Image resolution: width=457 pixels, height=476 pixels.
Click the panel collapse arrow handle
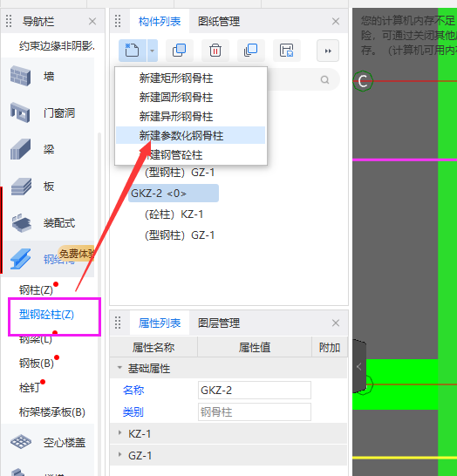tap(359, 367)
